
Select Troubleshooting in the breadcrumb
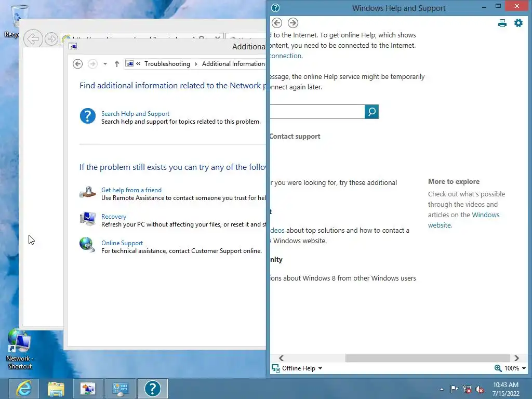coord(167,64)
